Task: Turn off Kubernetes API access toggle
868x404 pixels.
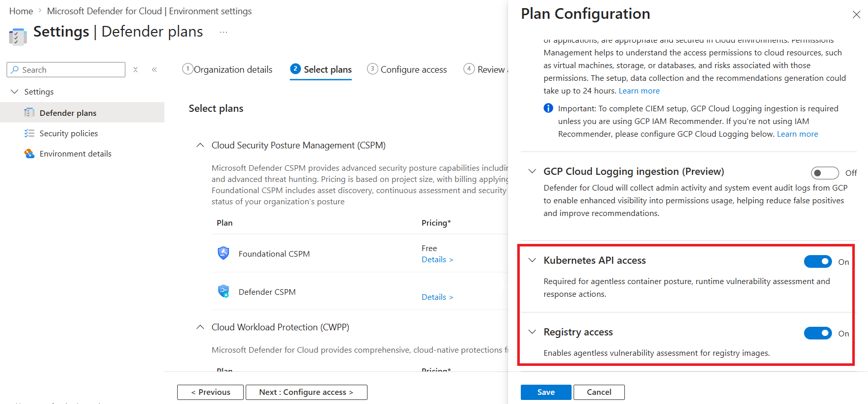Action: point(818,262)
